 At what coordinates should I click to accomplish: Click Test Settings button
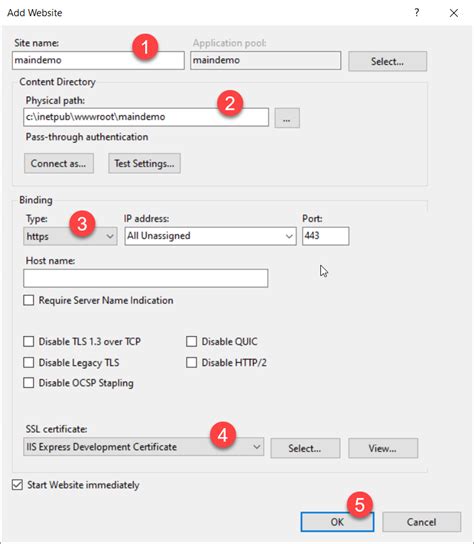coord(144,163)
